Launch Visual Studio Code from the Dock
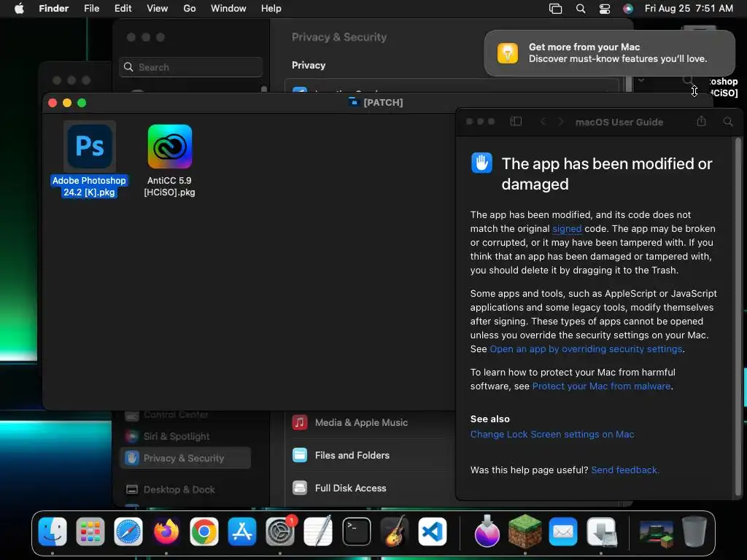Image resolution: width=747 pixels, height=560 pixels. coord(433,532)
